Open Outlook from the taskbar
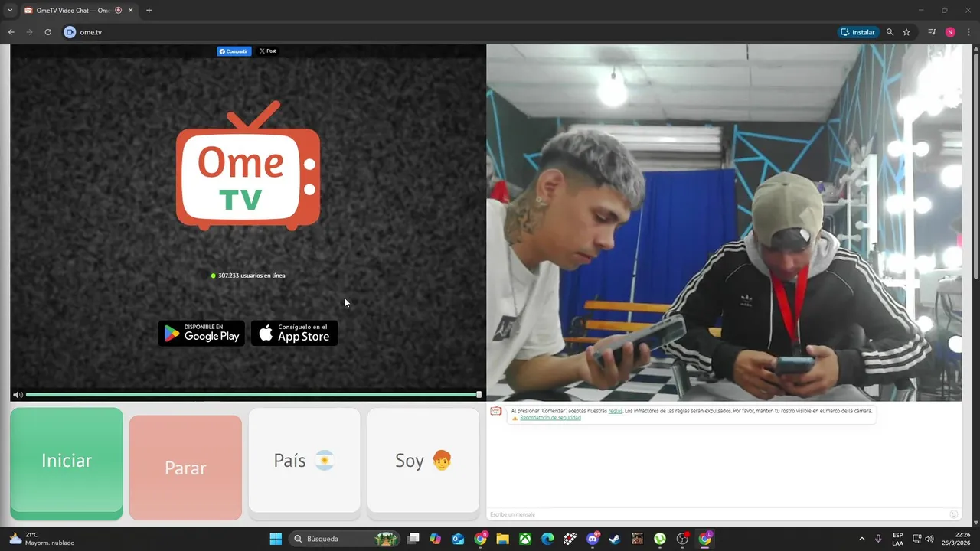980x551 pixels. pos(458,539)
